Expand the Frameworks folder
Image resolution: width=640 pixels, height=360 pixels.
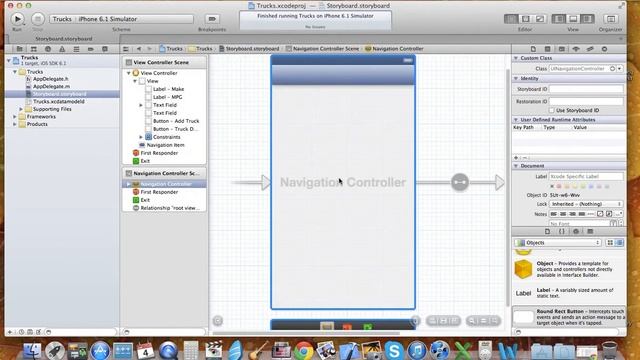pos(15,117)
